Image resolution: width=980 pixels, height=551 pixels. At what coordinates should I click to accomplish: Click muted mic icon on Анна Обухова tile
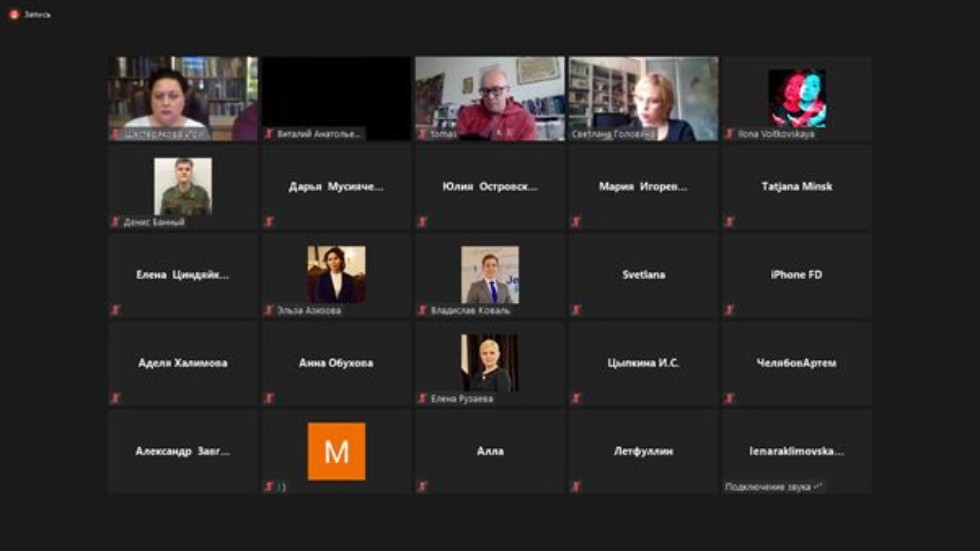pyautogui.click(x=269, y=398)
